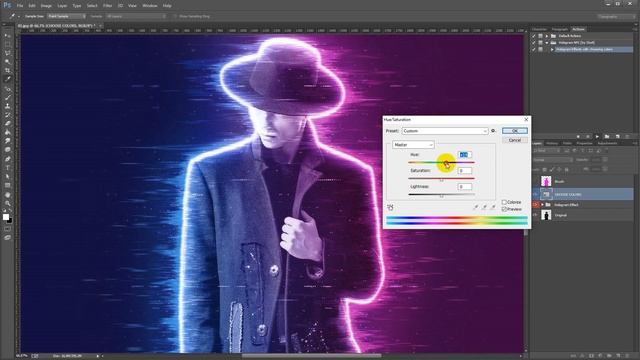Click the Lightness slider track

tap(441, 194)
